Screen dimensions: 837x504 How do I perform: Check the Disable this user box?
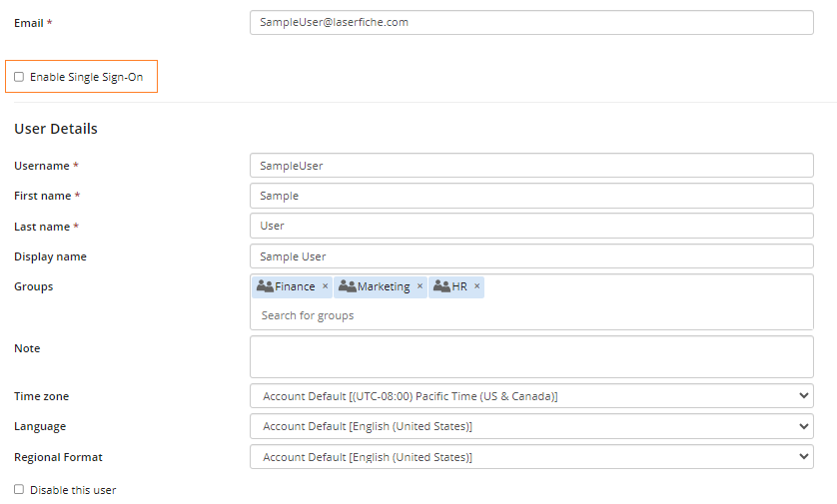[x=19, y=490]
